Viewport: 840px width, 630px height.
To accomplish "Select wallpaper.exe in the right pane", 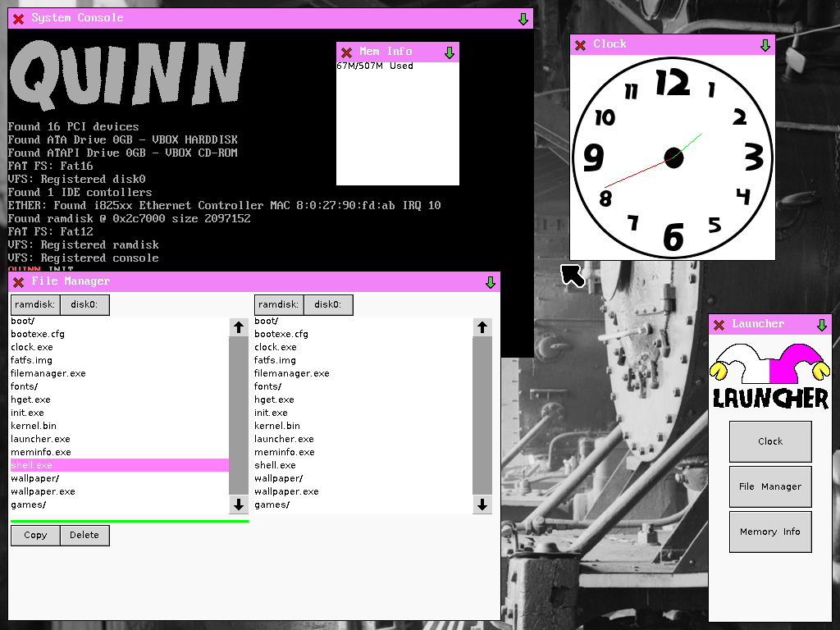I will 363,492.
